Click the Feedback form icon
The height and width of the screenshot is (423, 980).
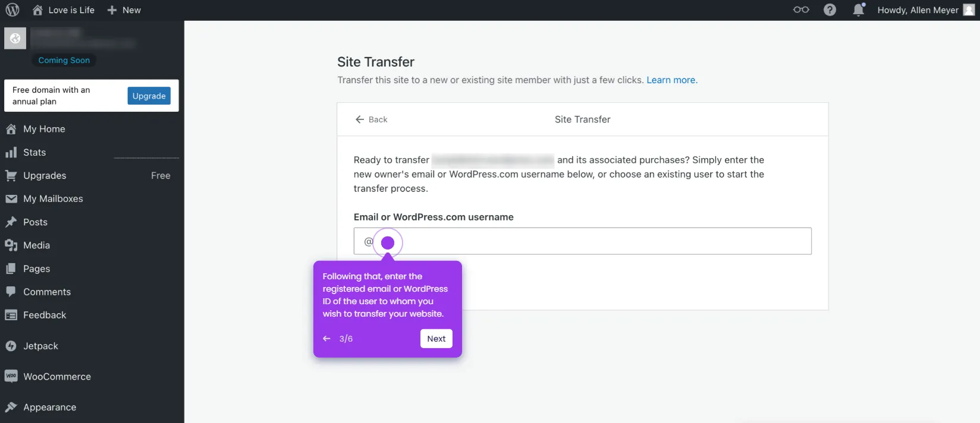click(11, 315)
